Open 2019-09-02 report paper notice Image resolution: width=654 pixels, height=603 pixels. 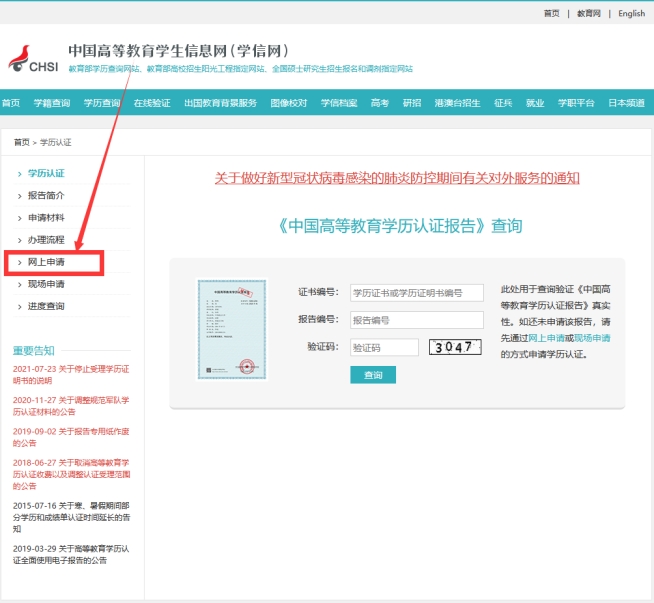tap(71, 437)
